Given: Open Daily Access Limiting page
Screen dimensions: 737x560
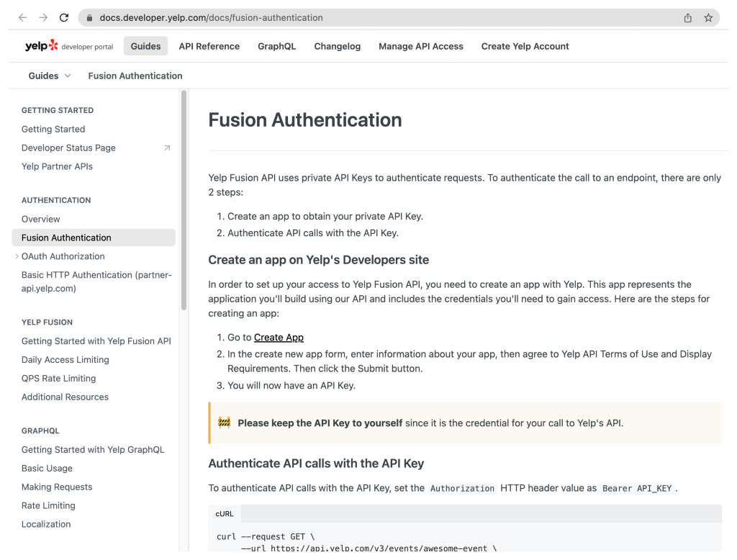Looking at the screenshot, I should coord(65,360).
